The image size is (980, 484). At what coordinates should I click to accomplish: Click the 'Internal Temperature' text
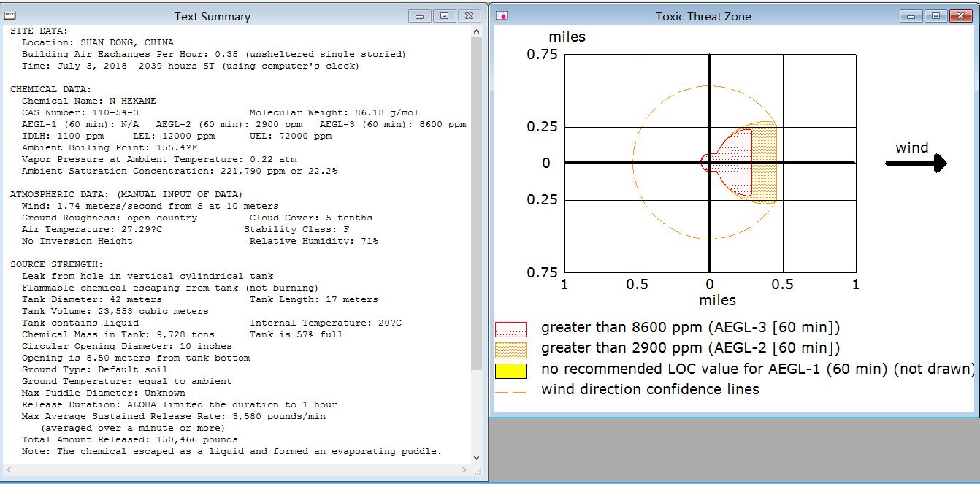[x=326, y=323]
